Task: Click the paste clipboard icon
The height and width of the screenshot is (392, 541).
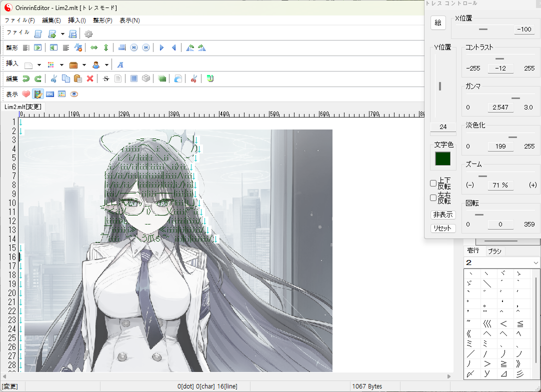Action: pyautogui.click(x=78, y=78)
